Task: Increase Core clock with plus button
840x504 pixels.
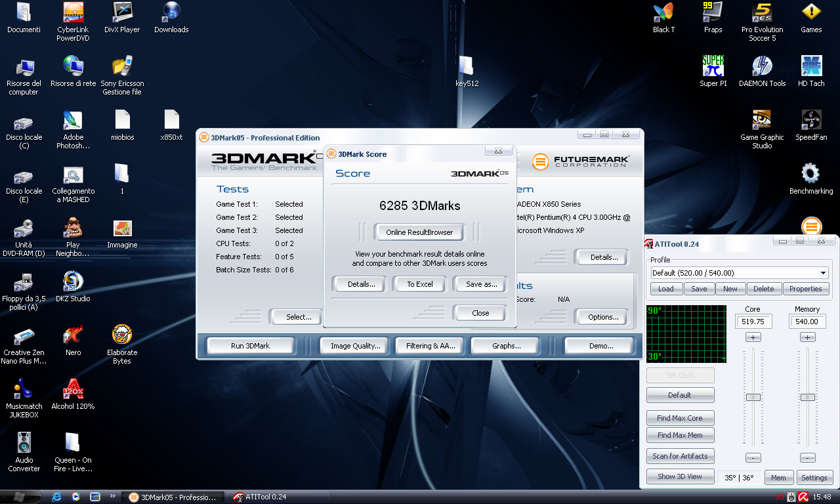Action: coord(753,337)
